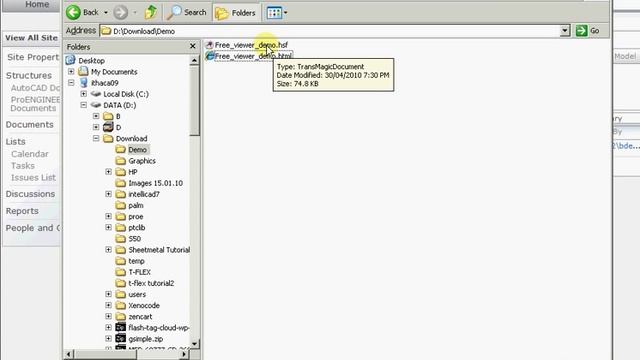Select My Documents folder
This screenshot has height=360, width=640.
(114, 72)
